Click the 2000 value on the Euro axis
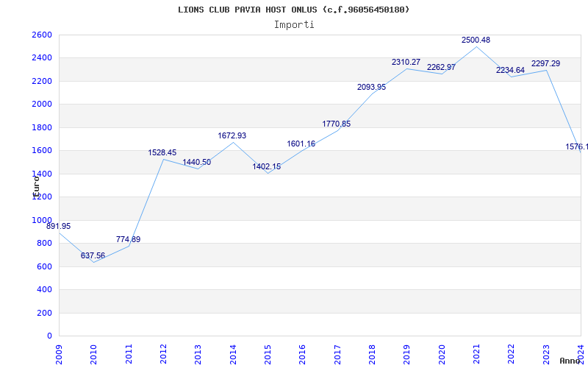588x368 pixels. pos(42,105)
